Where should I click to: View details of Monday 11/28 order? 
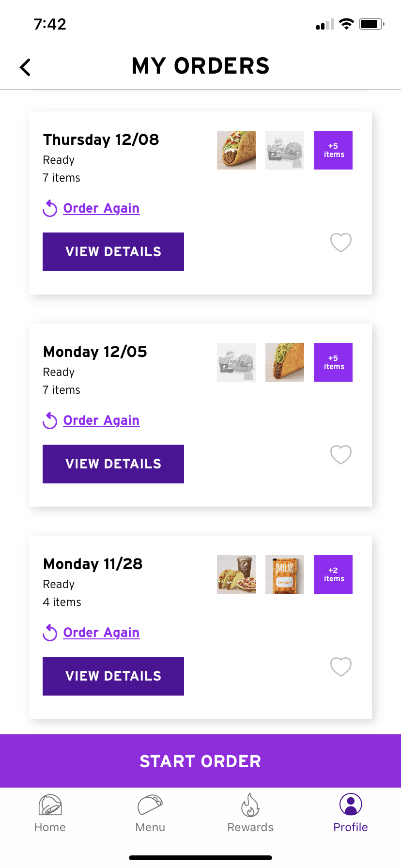pos(113,676)
